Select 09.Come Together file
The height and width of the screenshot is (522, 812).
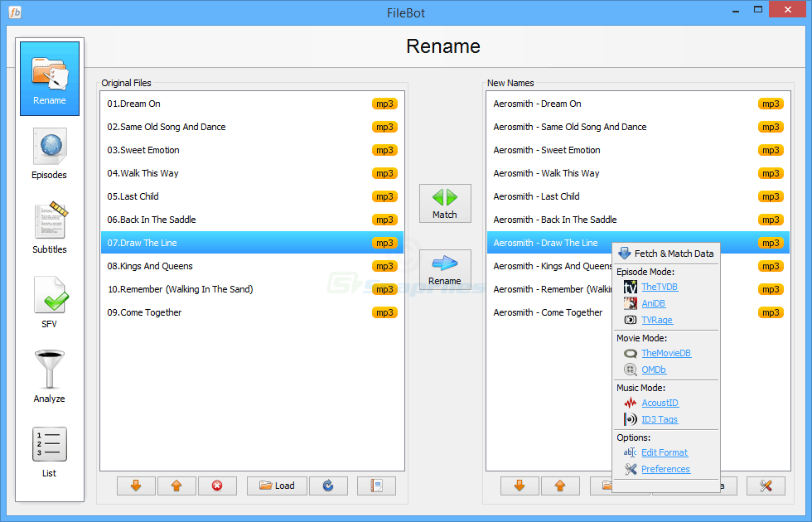tap(252, 313)
